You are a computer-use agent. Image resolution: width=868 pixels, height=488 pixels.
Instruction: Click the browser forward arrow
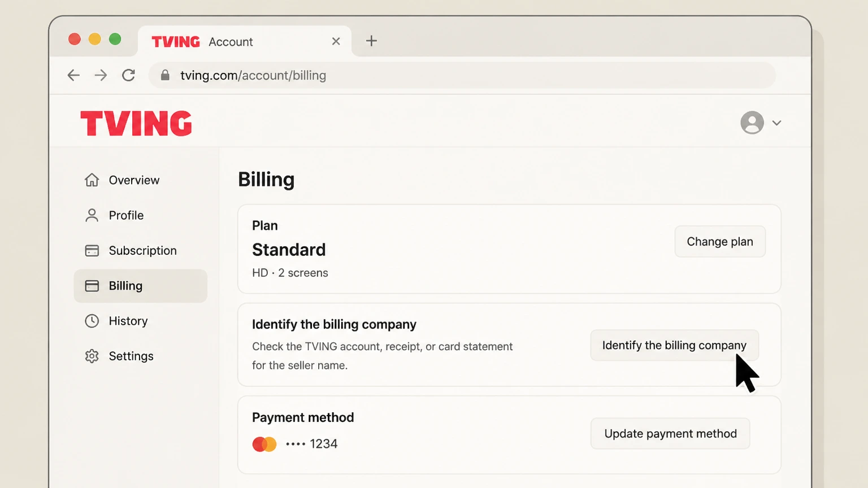coord(101,75)
